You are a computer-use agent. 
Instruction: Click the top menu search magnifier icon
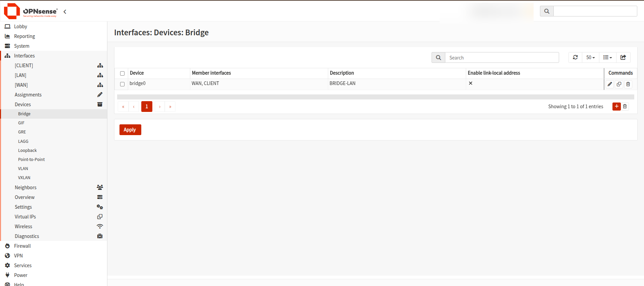[x=547, y=11]
